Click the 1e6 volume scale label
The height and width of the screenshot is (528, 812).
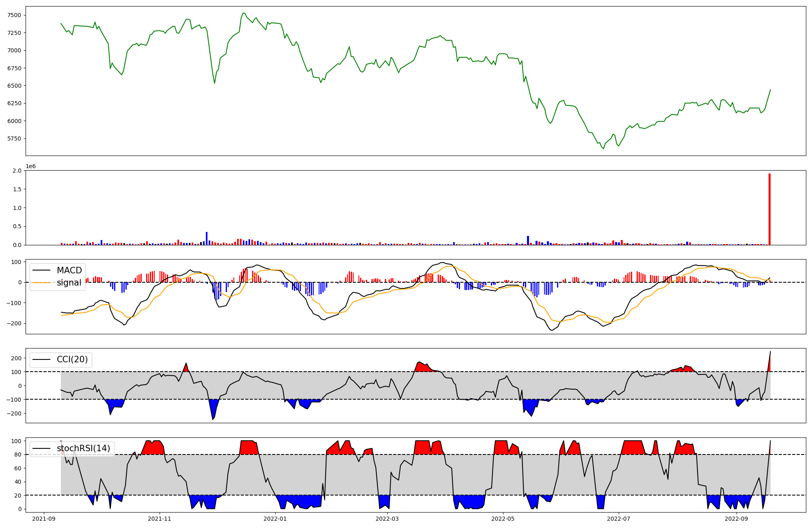(31, 167)
